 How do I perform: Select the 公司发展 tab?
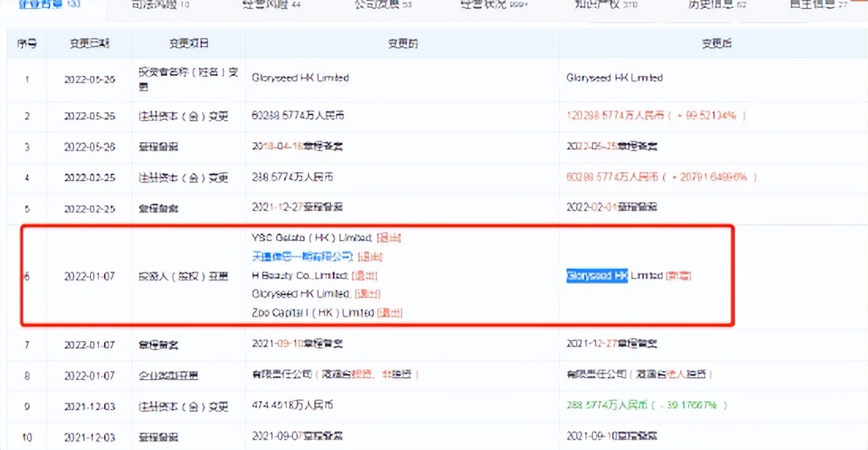click(x=383, y=5)
